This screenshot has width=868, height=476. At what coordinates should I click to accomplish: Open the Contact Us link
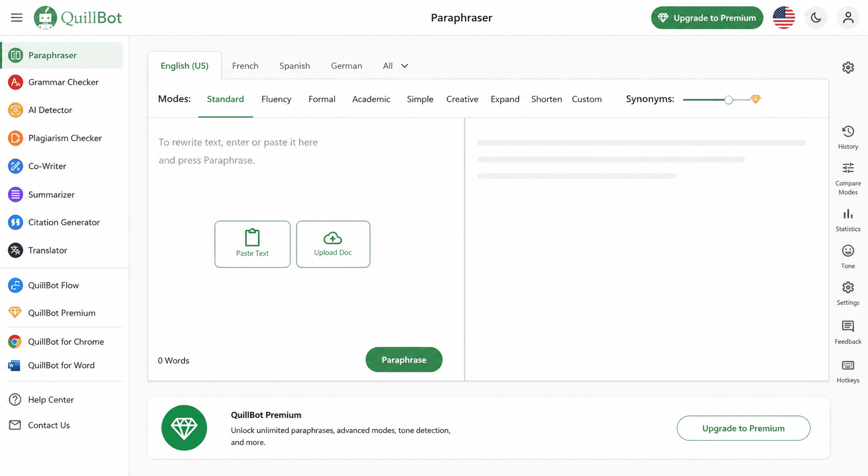pyautogui.click(x=49, y=425)
